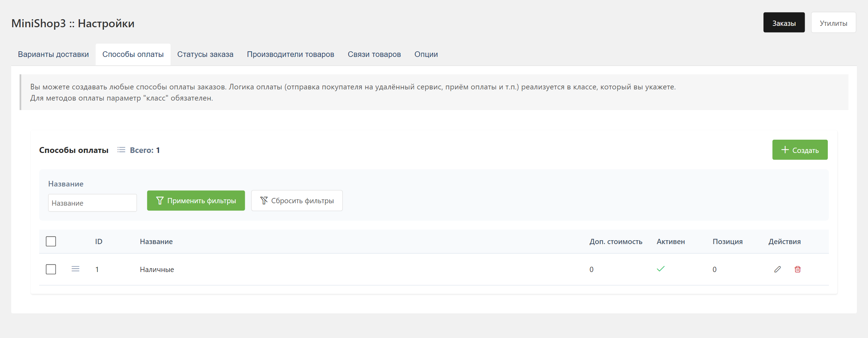Open the Утилиты button
The height and width of the screenshot is (338, 868).
click(834, 23)
